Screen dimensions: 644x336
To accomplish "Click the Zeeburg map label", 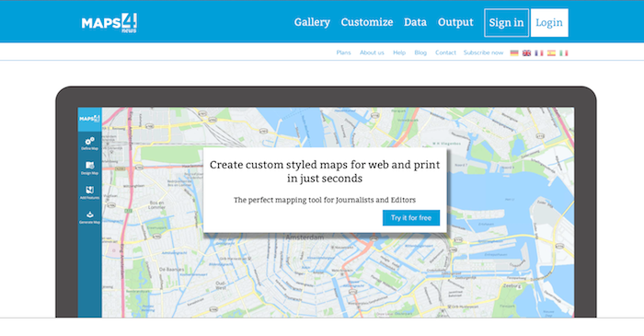I will 512,285.
